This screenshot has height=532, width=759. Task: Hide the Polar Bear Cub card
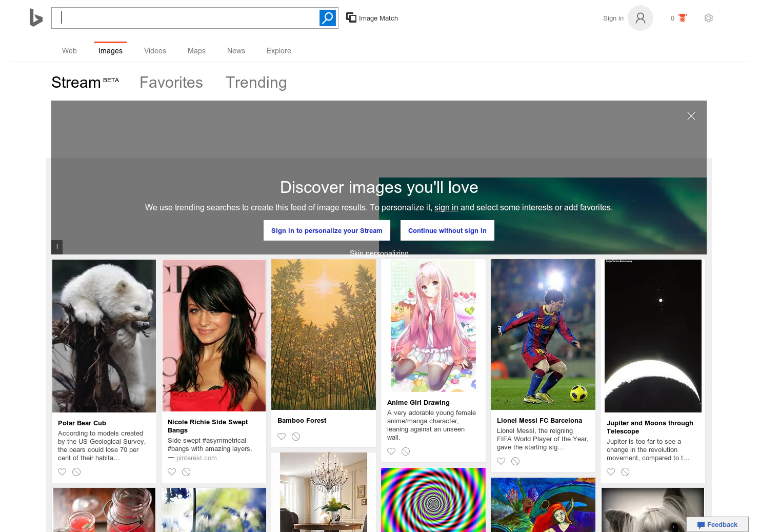(x=76, y=472)
